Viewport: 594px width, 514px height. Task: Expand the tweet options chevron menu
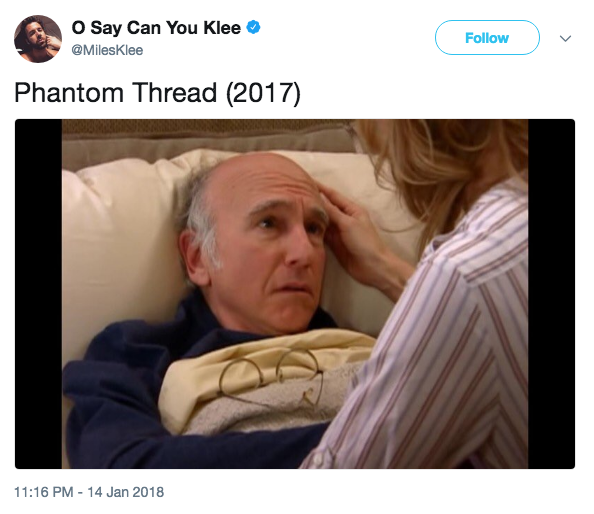(565, 38)
